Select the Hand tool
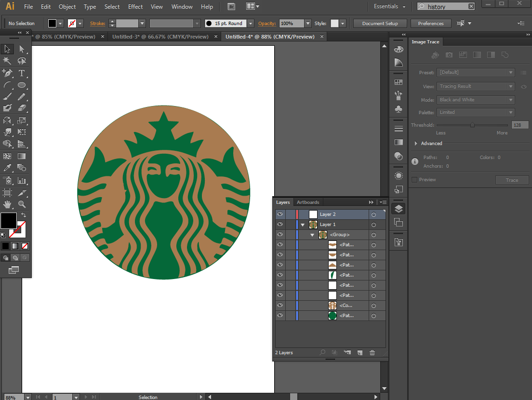532x400 pixels. pos(7,204)
